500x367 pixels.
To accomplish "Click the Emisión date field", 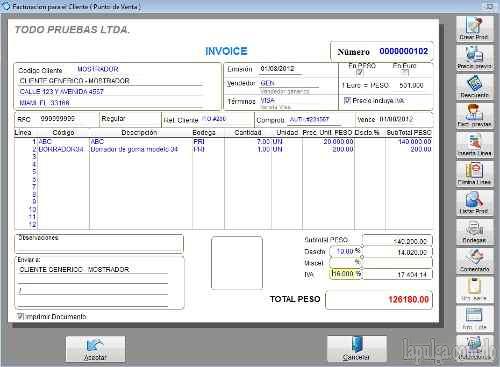I will click(x=281, y=69).
